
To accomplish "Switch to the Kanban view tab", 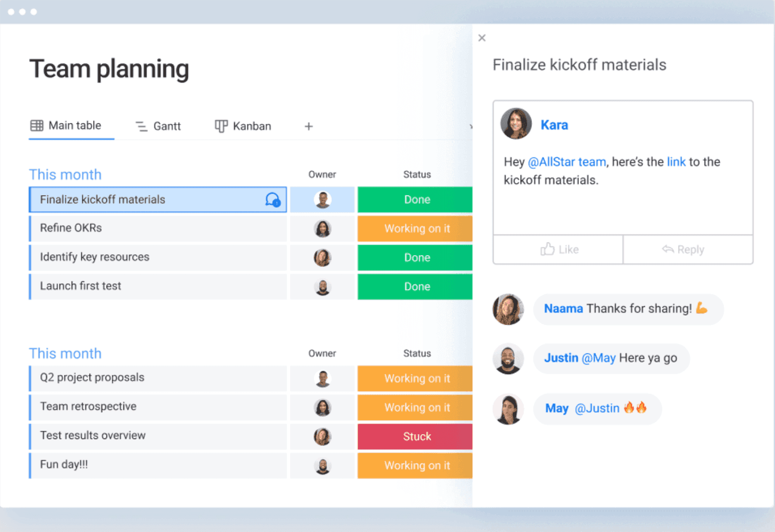I will 243,126.
